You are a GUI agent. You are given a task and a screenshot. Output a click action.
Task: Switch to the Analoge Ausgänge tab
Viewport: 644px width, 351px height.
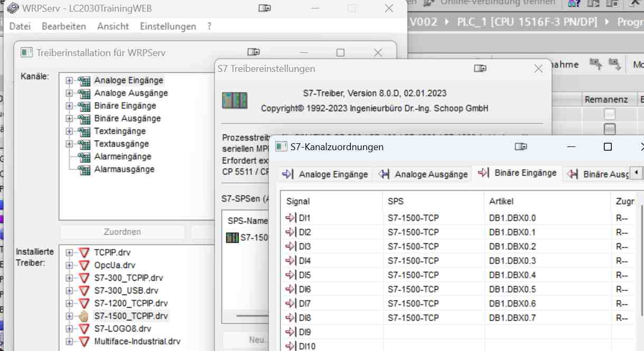[x=424, y=174]
